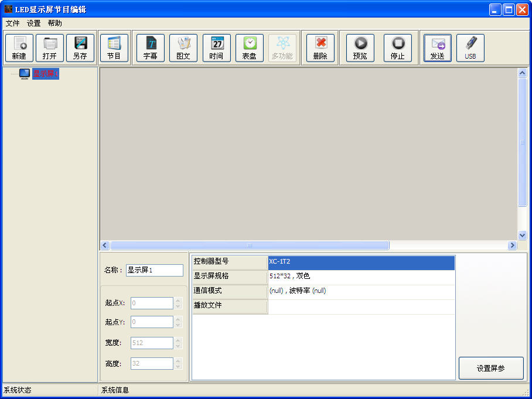Click the 名称 input field
The image size is (532, 399).
coord(154,271)
